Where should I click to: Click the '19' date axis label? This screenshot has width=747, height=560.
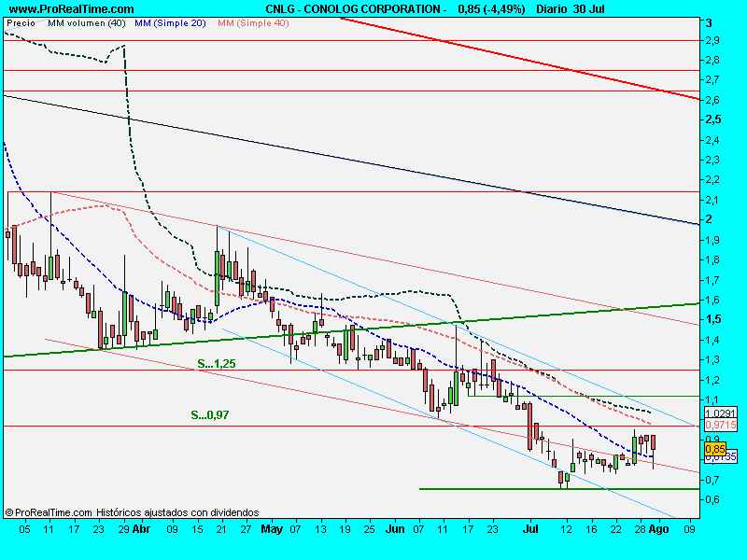tap(345, 529)
